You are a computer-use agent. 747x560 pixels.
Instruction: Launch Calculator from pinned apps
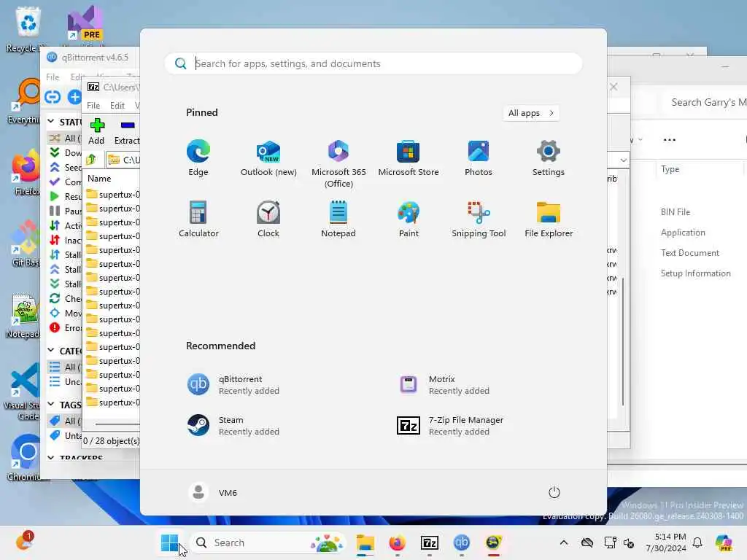click(198, 219)
